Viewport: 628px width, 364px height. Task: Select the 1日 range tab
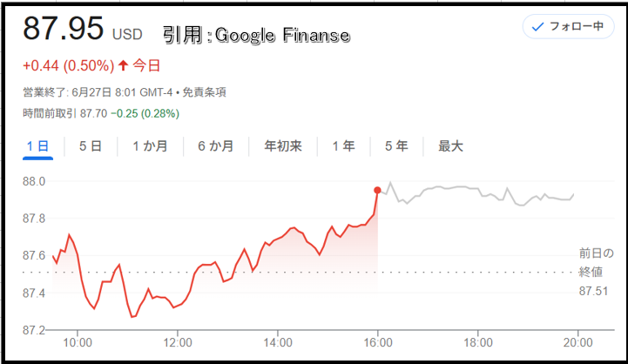coord(37,146)
